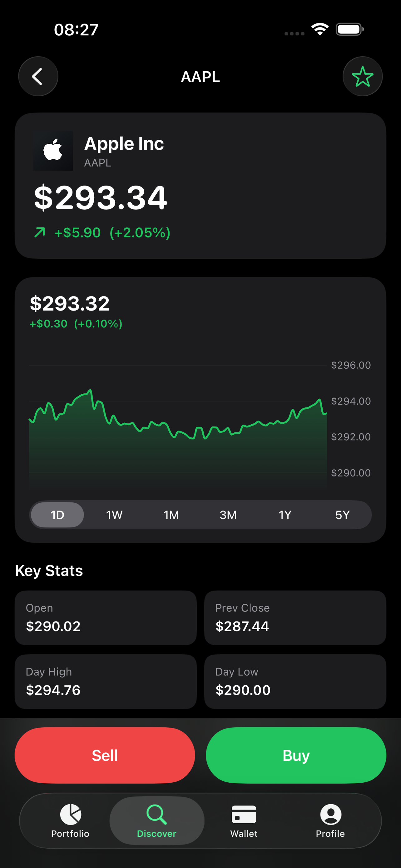
Task: Toggle the favorite star for AAPL
Action: [363, 77]
